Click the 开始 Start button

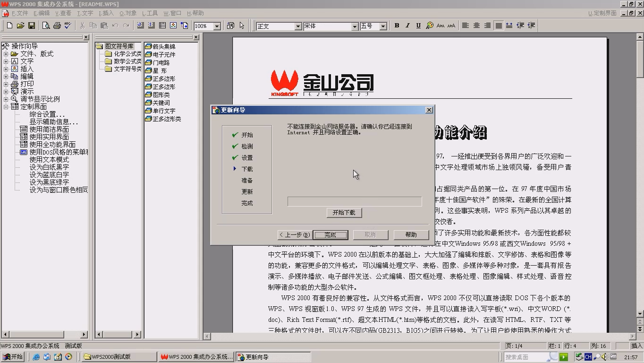[x=13, y=357]
